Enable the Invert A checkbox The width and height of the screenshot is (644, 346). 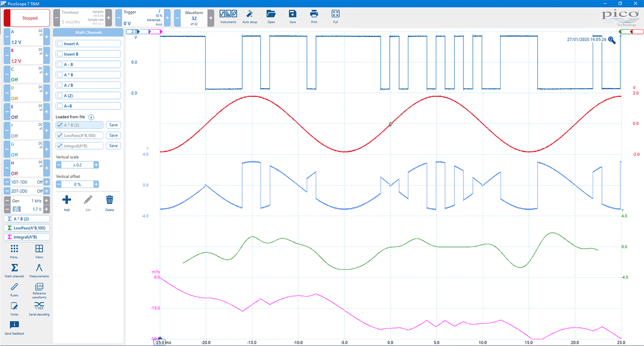pyautogui.click(x=60, y=44)
